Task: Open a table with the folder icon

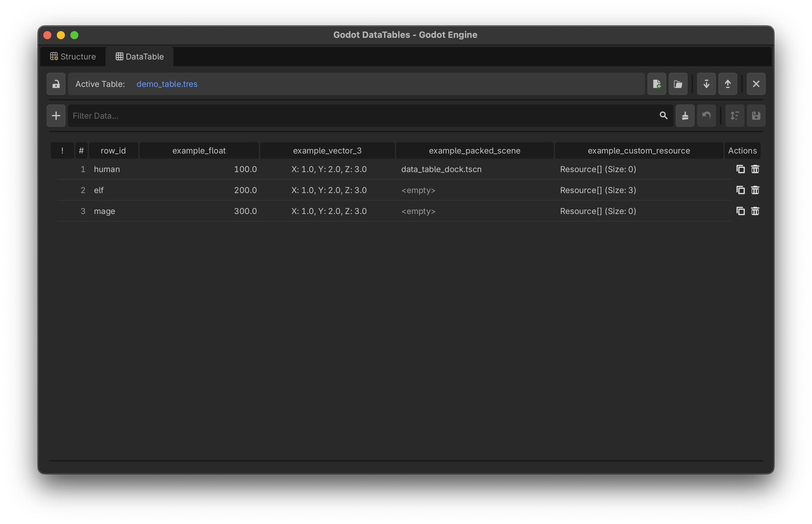Action: 678,84
